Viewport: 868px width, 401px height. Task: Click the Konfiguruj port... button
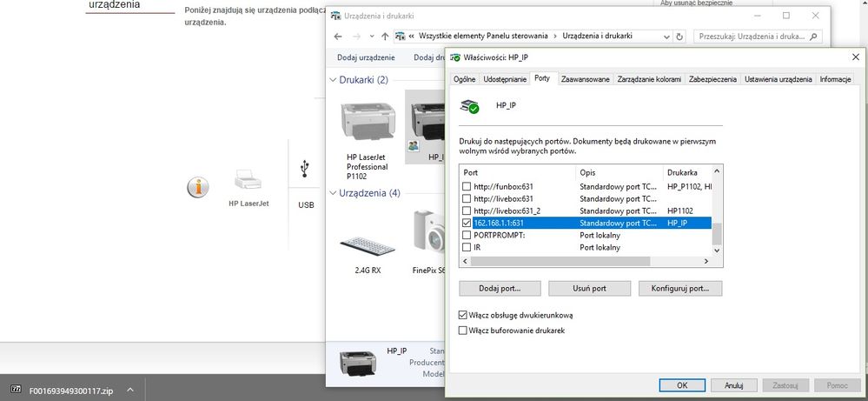pyautogui.click(x=679, y=289)
